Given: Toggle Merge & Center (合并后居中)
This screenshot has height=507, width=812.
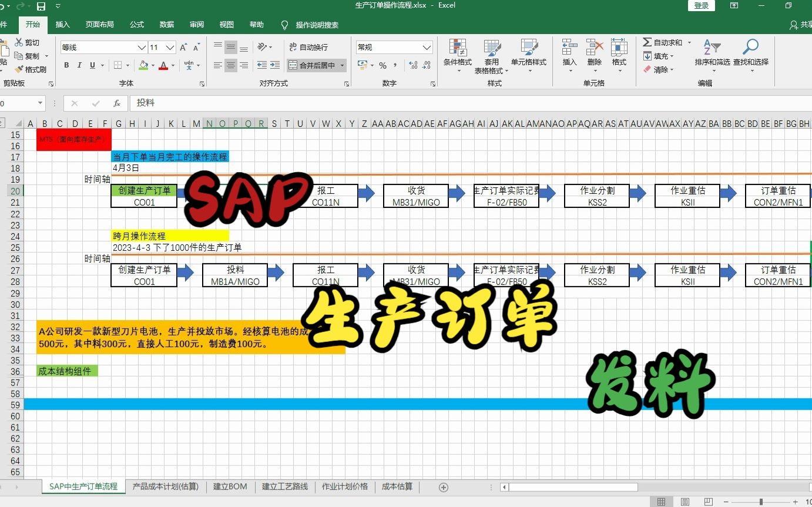Looking at the screenshot, I should click(x=312, y=65).
